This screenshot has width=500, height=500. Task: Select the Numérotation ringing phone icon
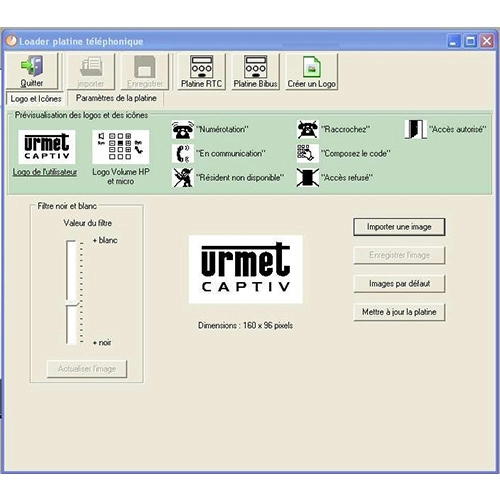point(183,130)
